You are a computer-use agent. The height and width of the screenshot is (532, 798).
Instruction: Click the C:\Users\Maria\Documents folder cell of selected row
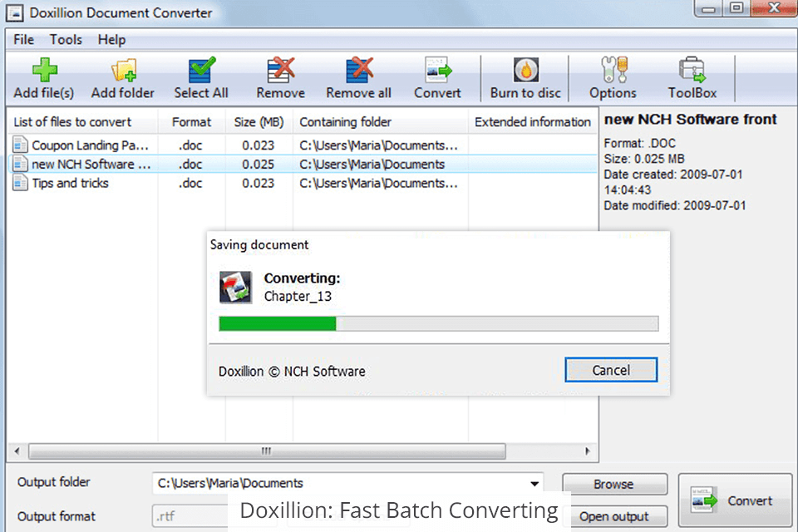(x=372, y=165)
